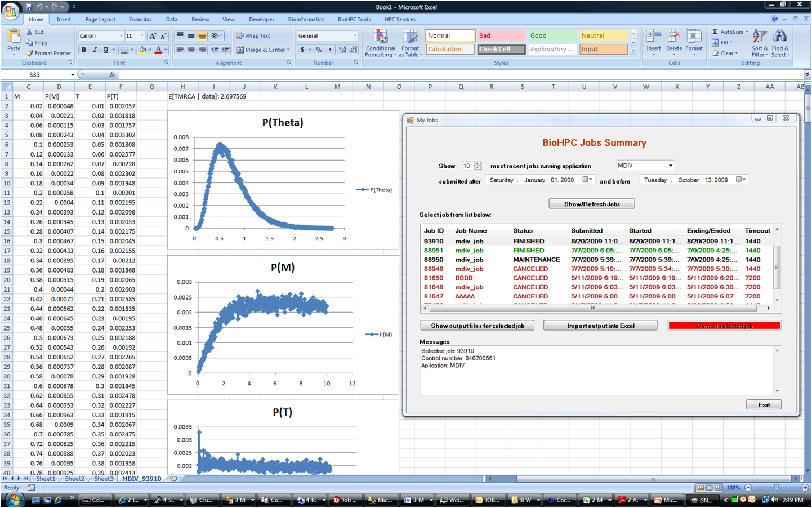Toggle Bold formatting
The image size is (812, 508).
click(x=84, y=50)
